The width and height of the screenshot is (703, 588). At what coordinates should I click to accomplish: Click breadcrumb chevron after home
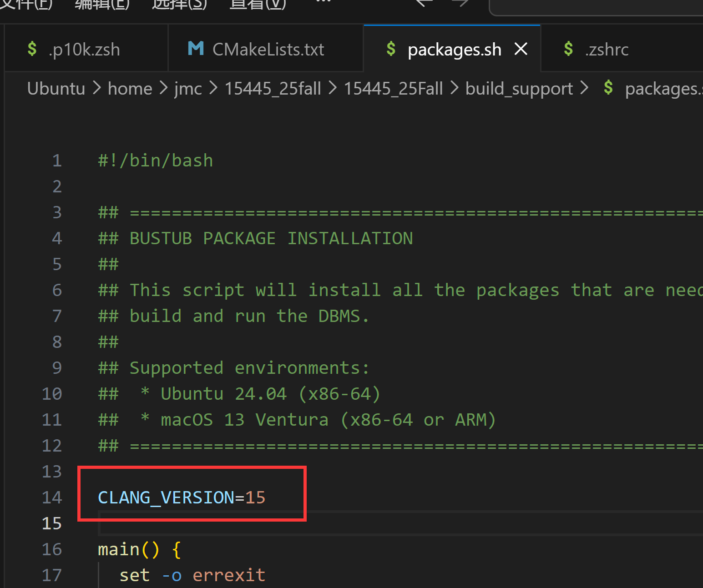point(163,88)
